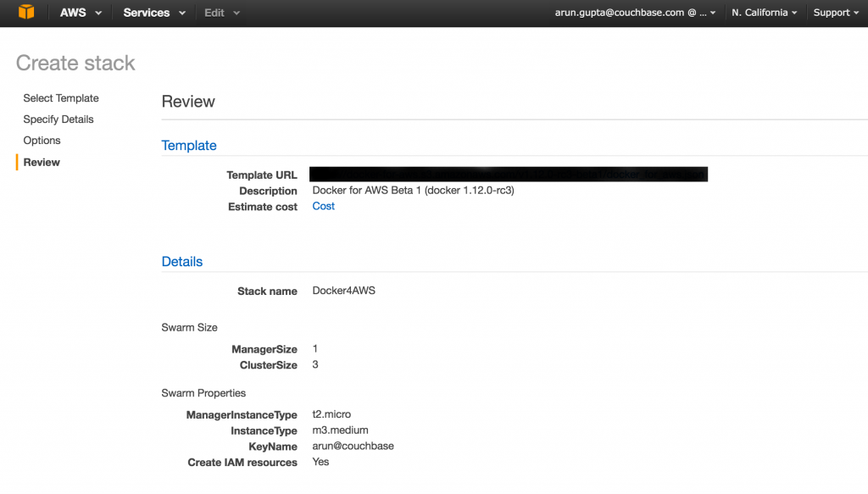Click the KeyName value 'arun@couchbase'
The height and width of the screenshot is (494, 868).
(353, 446)
